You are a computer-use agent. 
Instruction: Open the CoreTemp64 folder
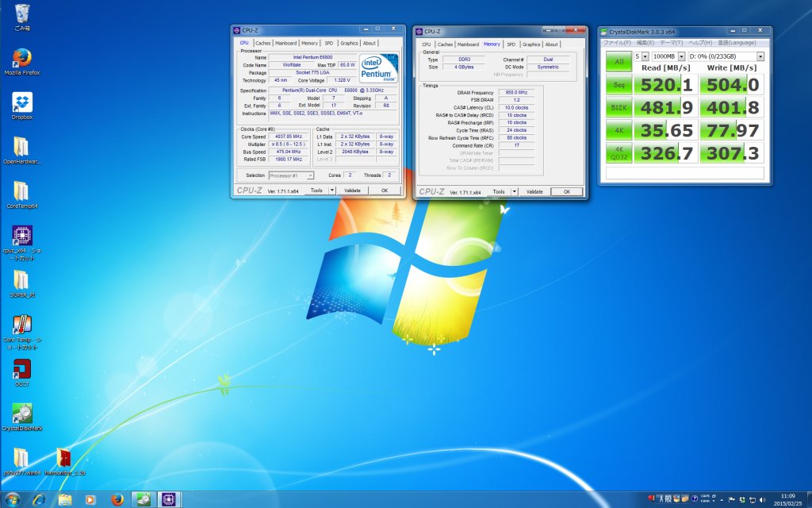21,192
